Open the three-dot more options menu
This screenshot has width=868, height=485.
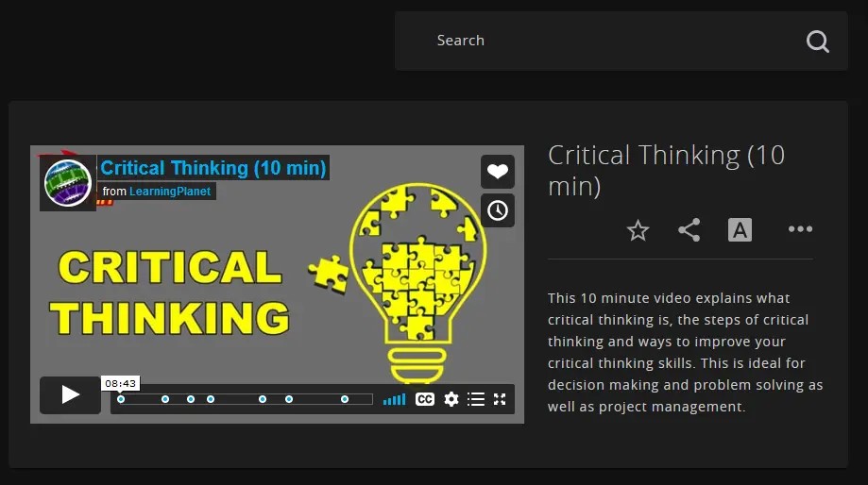[800, 229]
